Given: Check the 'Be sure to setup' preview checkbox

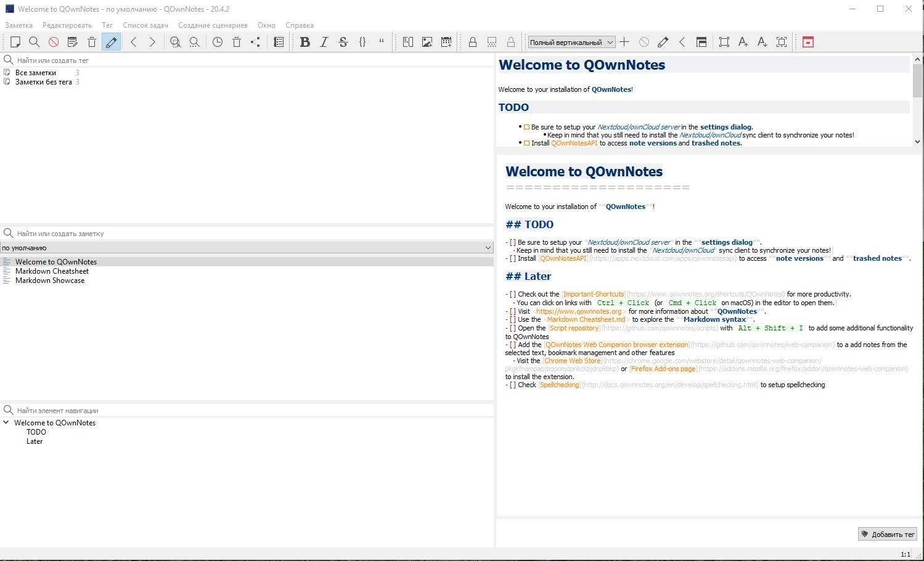Looking at the screenshot, I should pyautogui.click(x=526, y=127).
